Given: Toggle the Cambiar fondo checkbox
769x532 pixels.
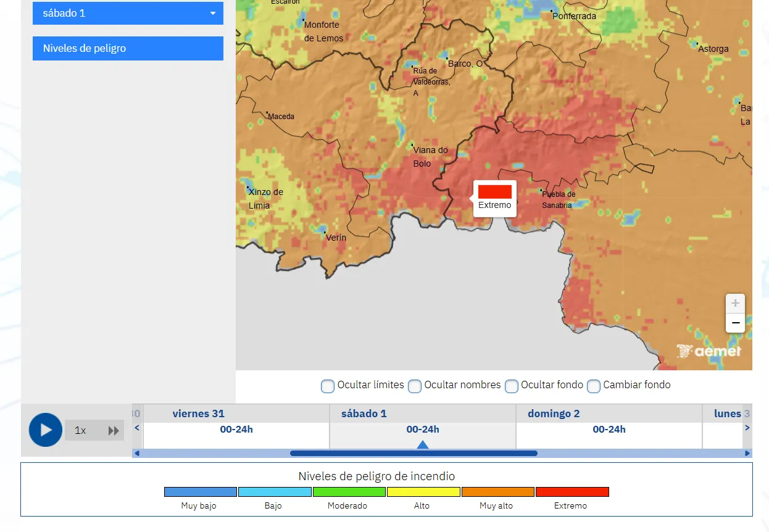Looking at the screenshot, I should pyautogui.click(x=594, y=386).
